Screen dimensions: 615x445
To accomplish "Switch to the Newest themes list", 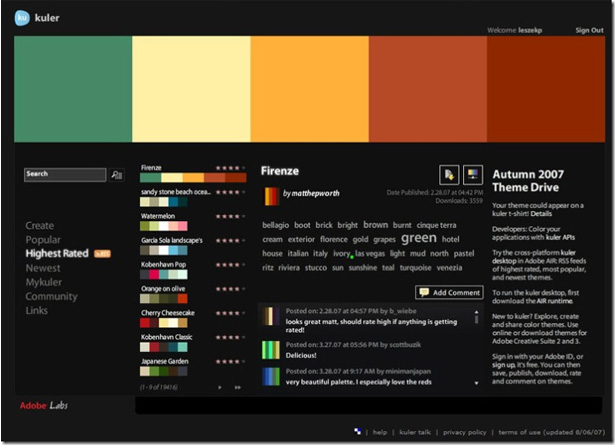I will point(43,268).
